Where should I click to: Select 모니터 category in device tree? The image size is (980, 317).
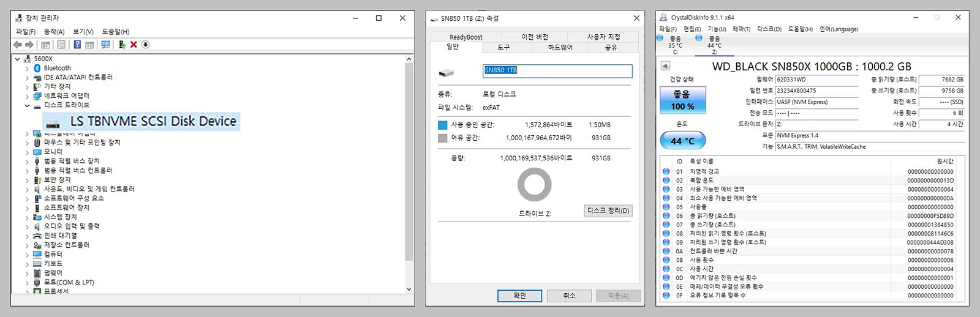pyautogui.click(x=53, y=151)
